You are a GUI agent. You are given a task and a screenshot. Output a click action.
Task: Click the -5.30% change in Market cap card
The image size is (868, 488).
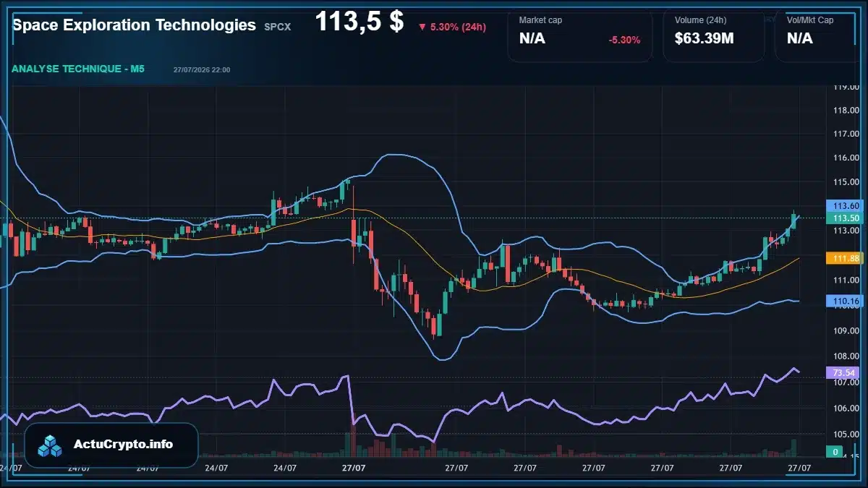coord(624,40)
